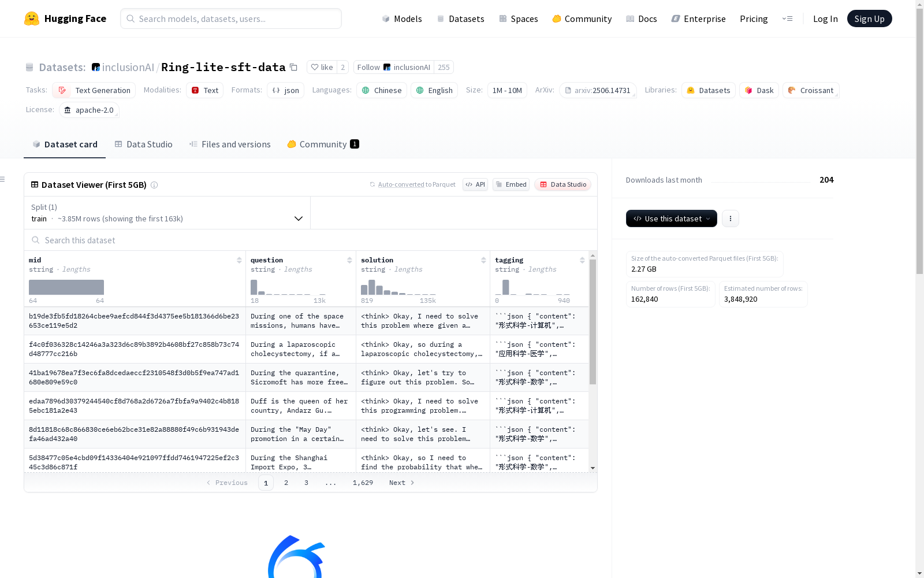Like this dataset
The image size is (924, 578).
pyautogui.click(x=322, y=67)
